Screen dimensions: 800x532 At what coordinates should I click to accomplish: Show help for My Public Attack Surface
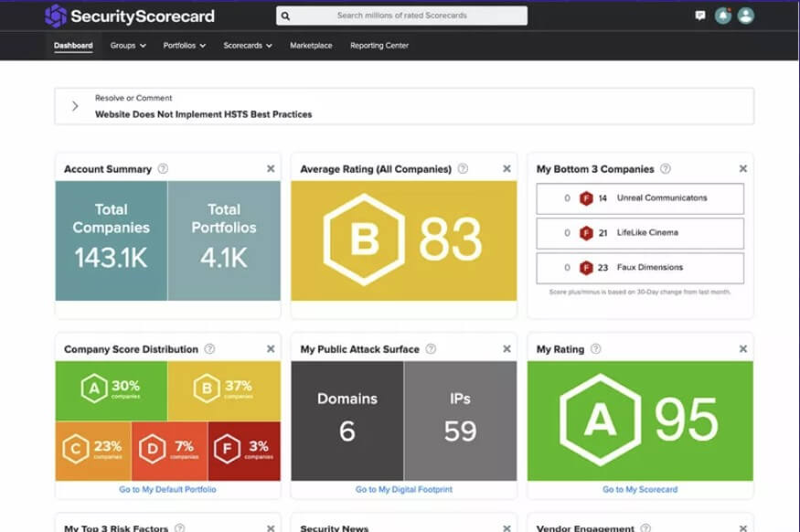pos(431,349)
